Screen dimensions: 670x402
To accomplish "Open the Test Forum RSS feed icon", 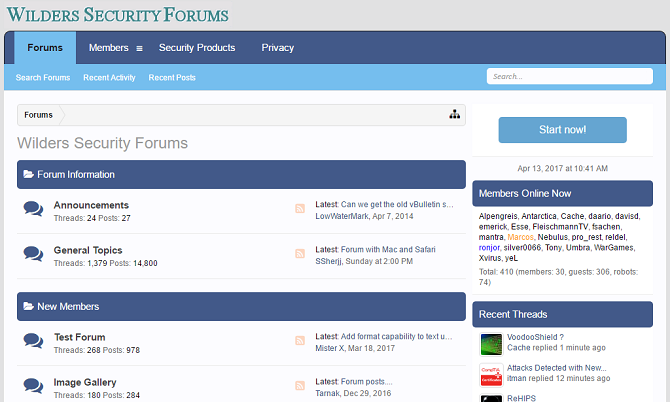I will 300,340.
